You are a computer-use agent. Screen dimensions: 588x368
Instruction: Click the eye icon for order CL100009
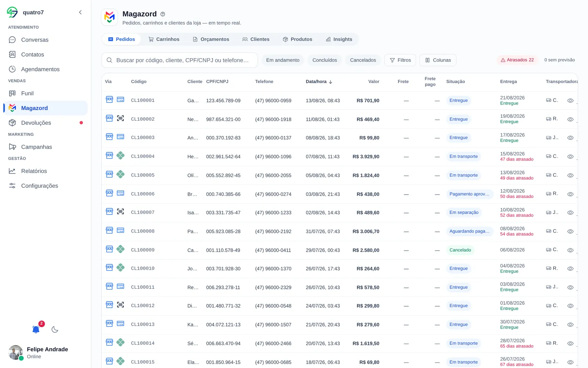point(570,250)
